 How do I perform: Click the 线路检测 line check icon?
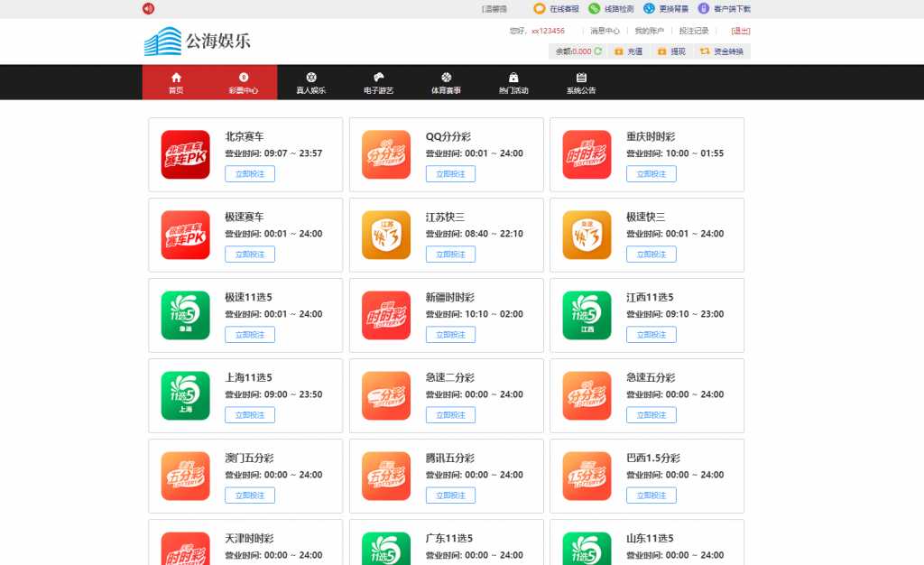click(594, 8)
